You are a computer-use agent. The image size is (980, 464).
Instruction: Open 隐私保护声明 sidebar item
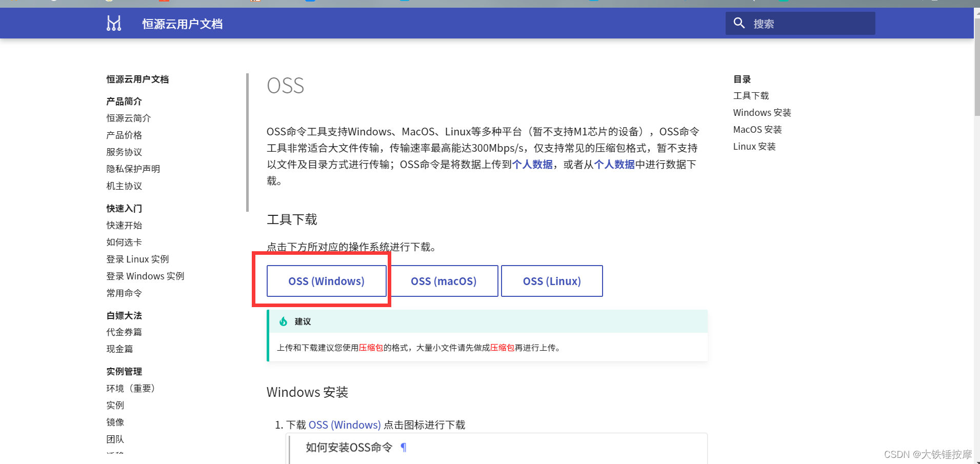(x=133, y=169)
